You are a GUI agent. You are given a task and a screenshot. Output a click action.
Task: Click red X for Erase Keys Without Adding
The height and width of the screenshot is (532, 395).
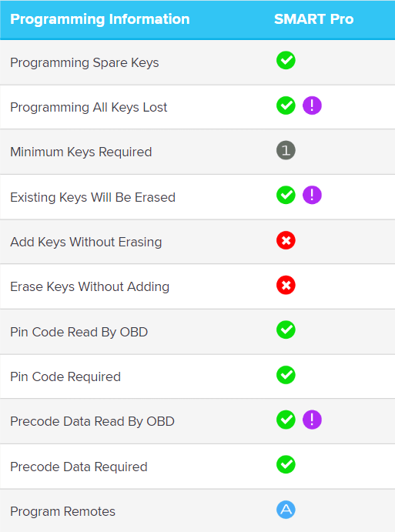click(x=286, y=285)
